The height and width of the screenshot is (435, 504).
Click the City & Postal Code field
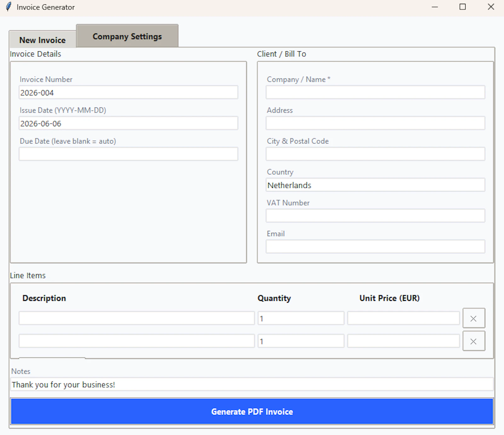(x=375, y=154)
